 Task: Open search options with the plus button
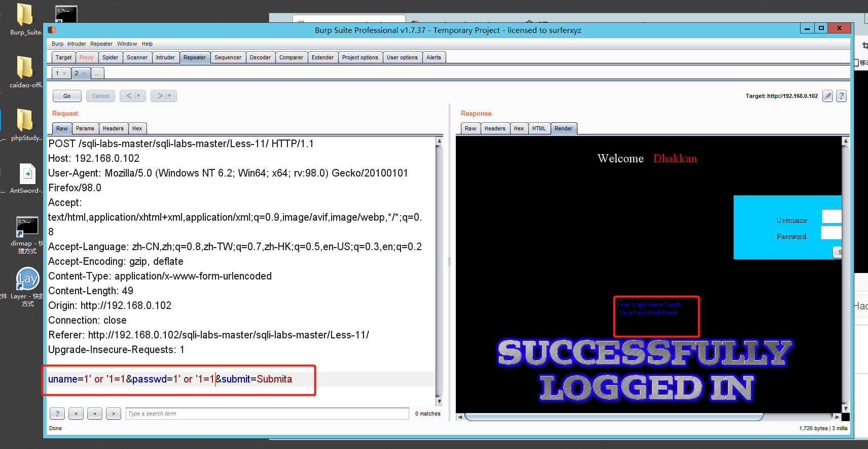95,413
